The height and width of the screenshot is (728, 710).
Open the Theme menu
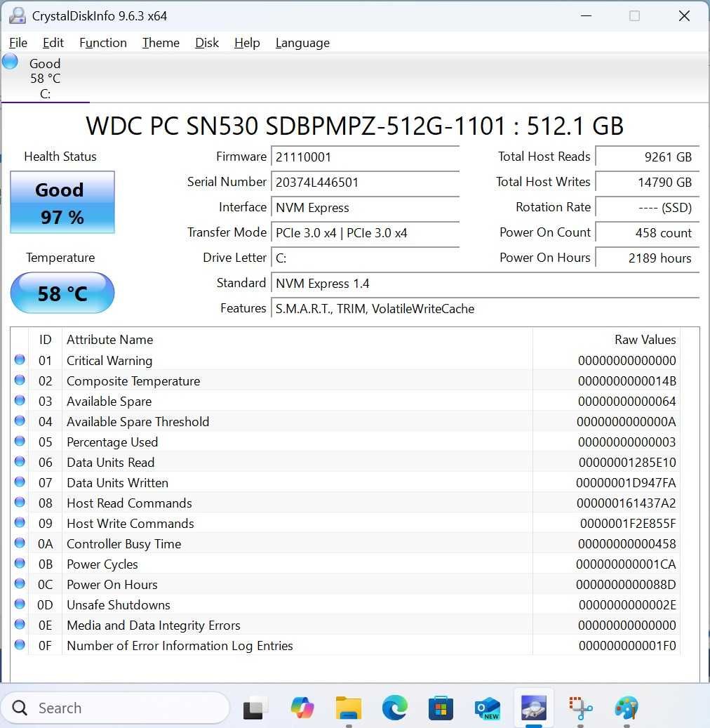point(161,43)
